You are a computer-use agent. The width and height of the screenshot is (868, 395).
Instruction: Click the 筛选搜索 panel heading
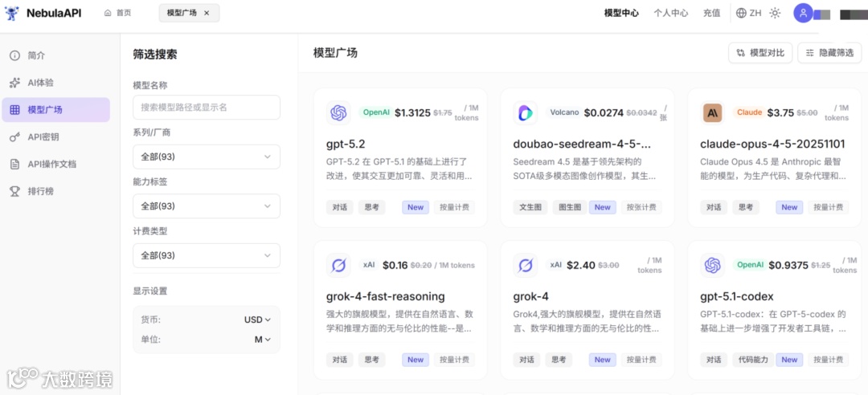(155, 55)
